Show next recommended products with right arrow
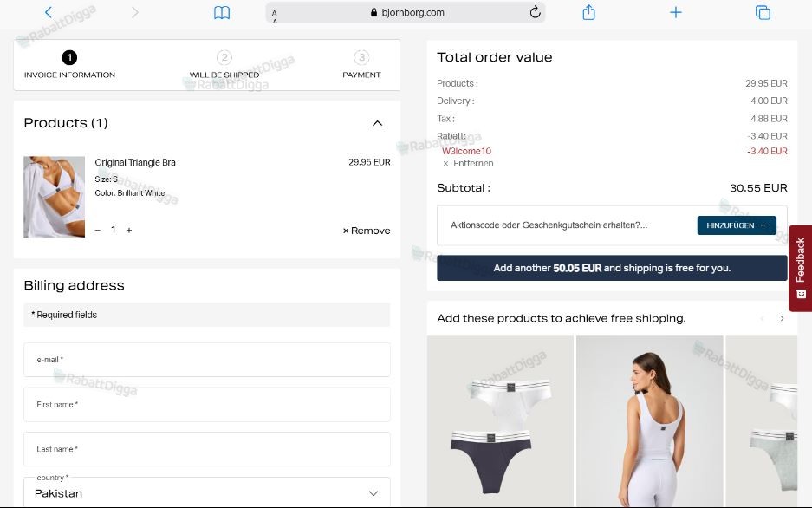 tap(782, 318)
